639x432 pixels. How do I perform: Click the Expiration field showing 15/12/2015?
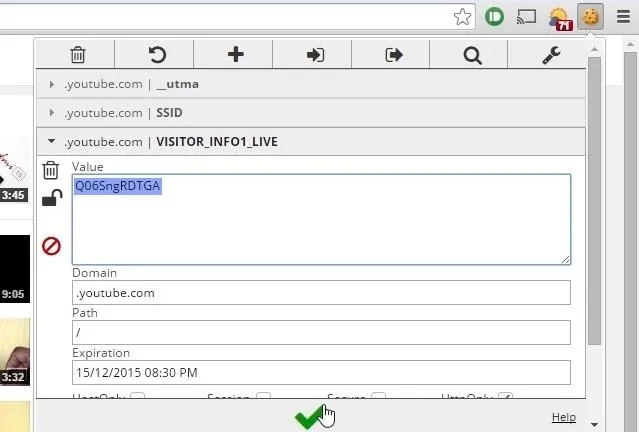click(321, 372)
